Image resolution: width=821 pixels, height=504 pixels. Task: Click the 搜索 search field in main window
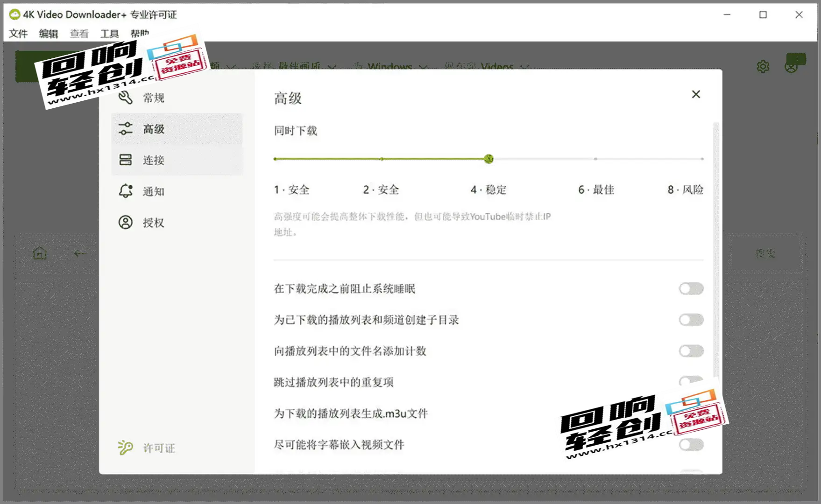tap(765, 253)
